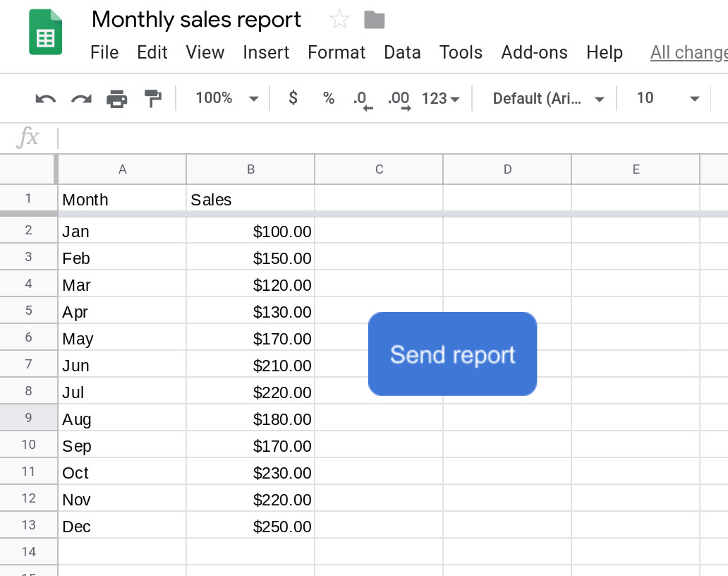The width and height of the screenshot is (728, 576).
Task: Select row 9 header
Action: click(28, 418)
